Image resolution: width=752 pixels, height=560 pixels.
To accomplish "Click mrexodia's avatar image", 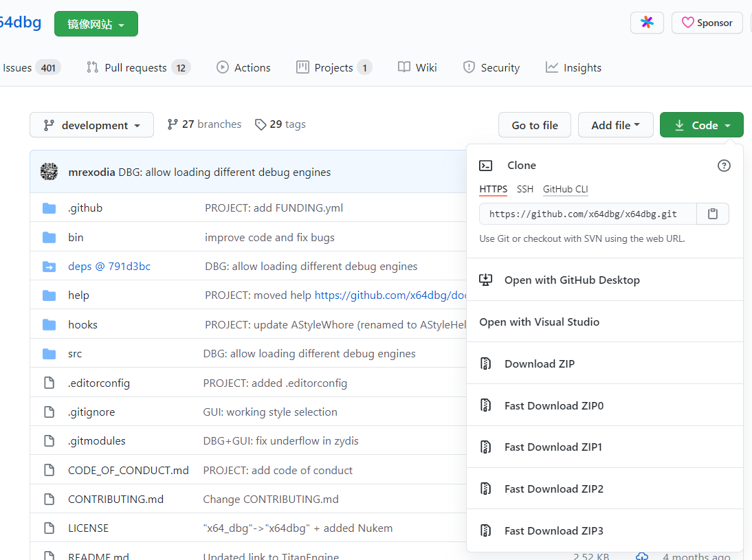I will click(x=49, y=172).
